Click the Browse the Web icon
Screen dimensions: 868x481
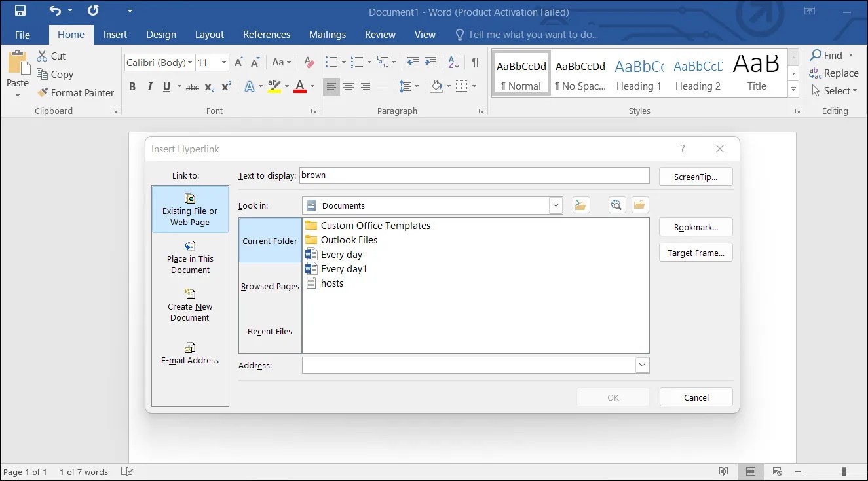pyautogui.click(x=616, y=205)
